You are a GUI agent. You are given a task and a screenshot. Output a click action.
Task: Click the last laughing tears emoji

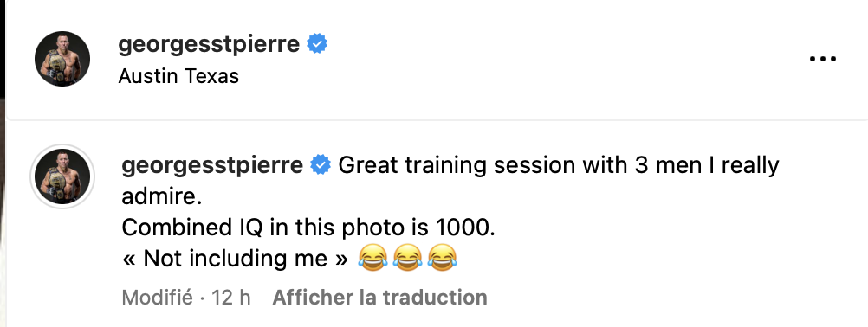point(443,259)
